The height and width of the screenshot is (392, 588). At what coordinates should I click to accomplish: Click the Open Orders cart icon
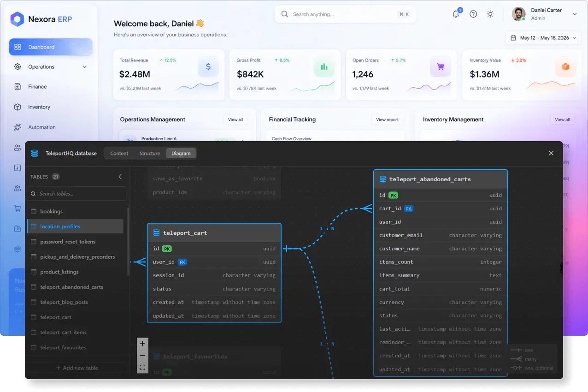pyautogui.click(x=441, y=67)
